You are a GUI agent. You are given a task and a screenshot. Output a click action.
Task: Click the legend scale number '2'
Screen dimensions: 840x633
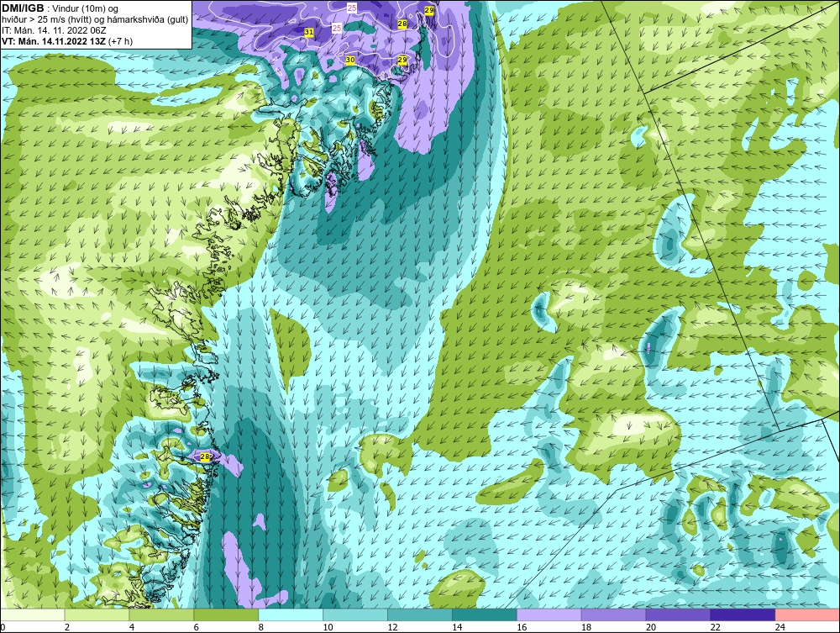click(67, 627)
